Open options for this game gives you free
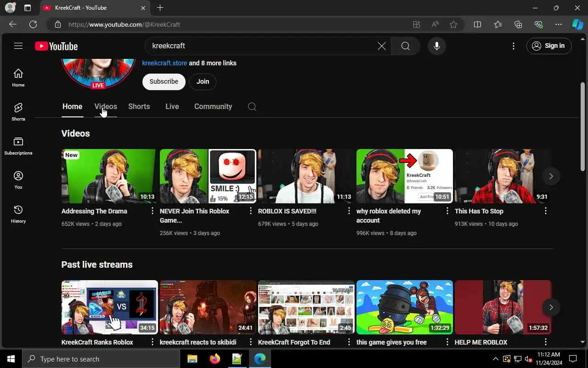Image resolution: width=588 pixels, height=368 pixels. [x=447, y=342]
